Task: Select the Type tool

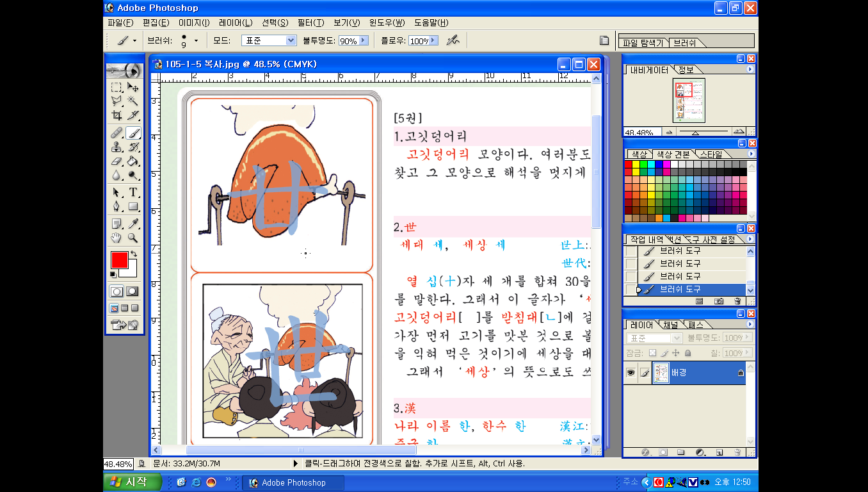Action: tap(133, 193)
